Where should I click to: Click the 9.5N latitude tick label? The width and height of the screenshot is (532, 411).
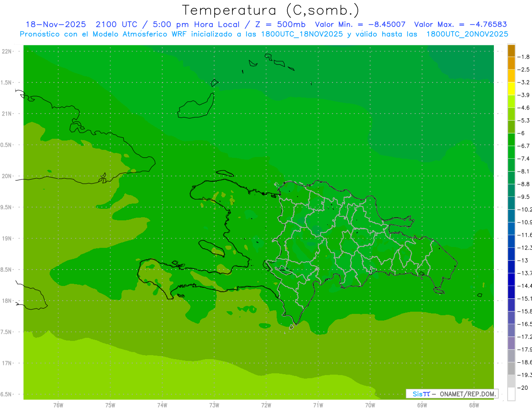7,207
